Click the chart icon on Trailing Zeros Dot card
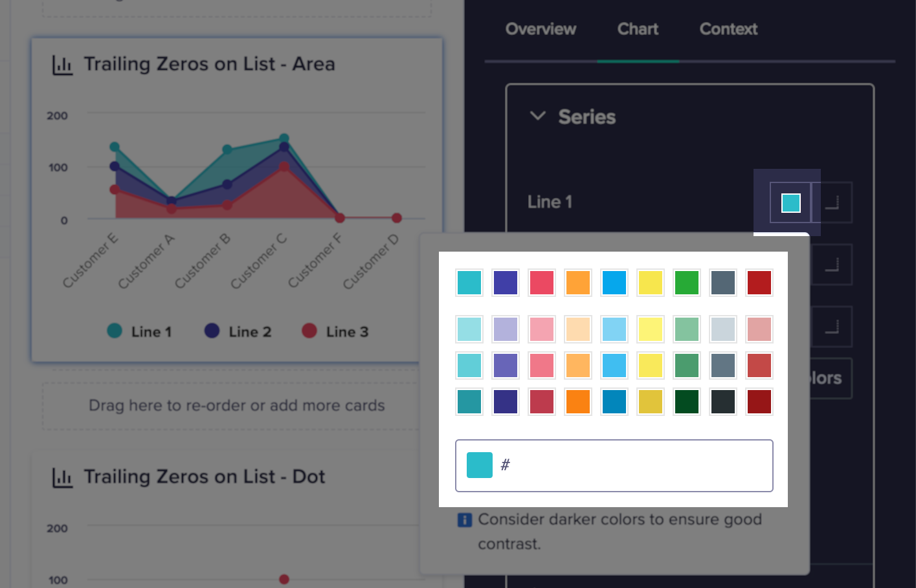Screen dimensions: 916x588 point(62,477)
